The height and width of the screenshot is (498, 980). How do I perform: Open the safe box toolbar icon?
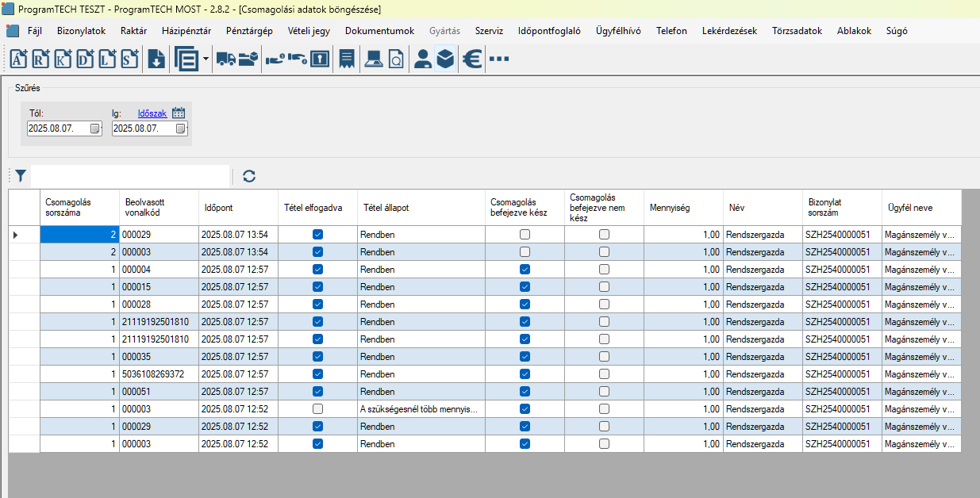click(x=320, y=59)
